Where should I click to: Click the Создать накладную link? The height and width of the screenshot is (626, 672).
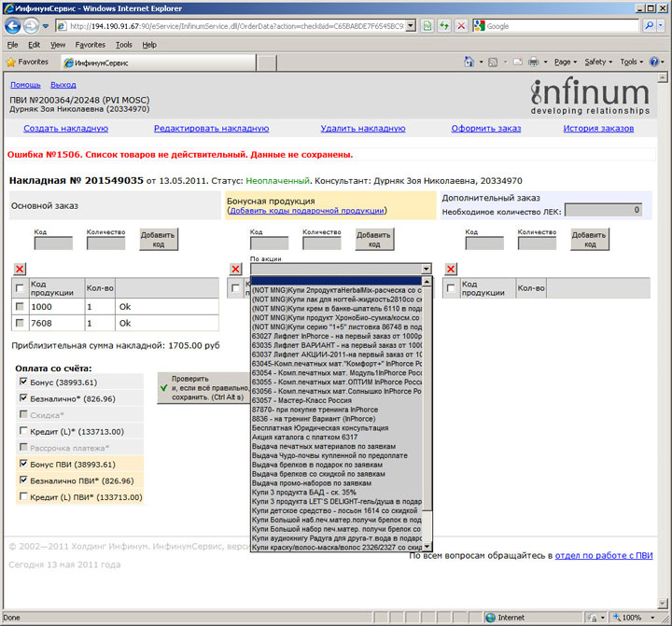click(x=65, y=129)
